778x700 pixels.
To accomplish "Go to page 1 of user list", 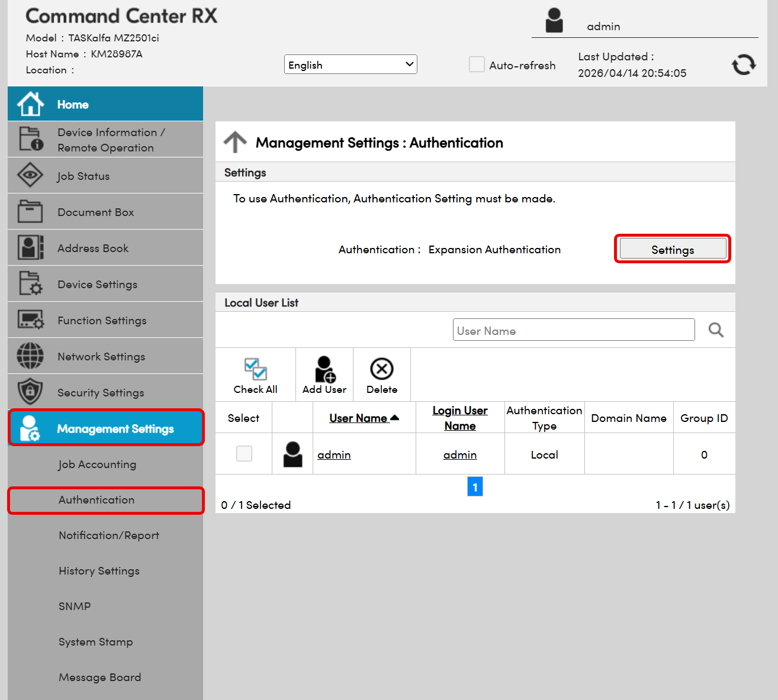I will click(475, 487).
